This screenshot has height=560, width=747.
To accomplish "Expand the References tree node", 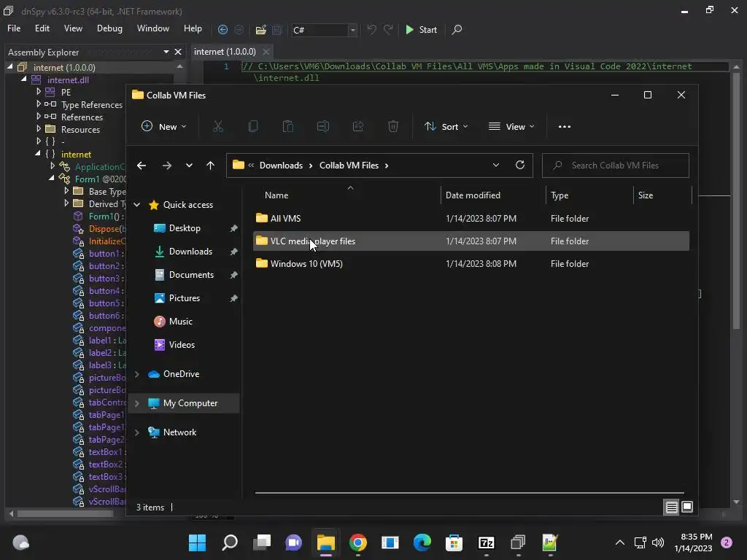I will coord(39,116).
